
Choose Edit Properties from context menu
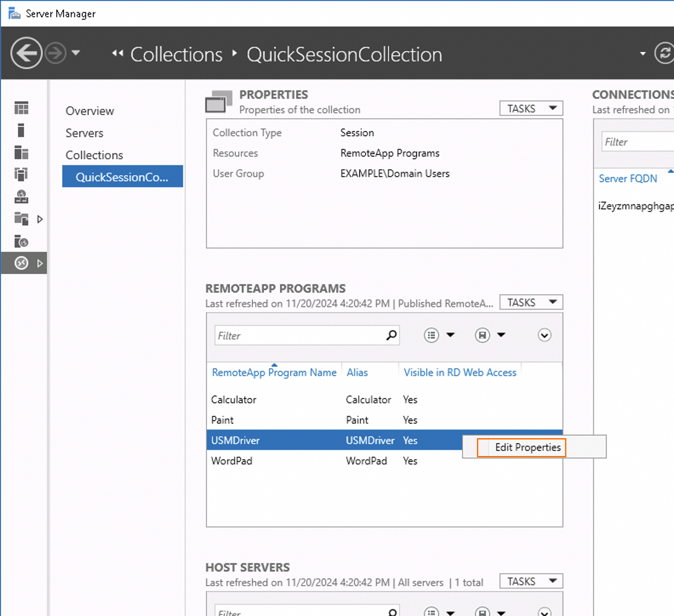(528, 447)
